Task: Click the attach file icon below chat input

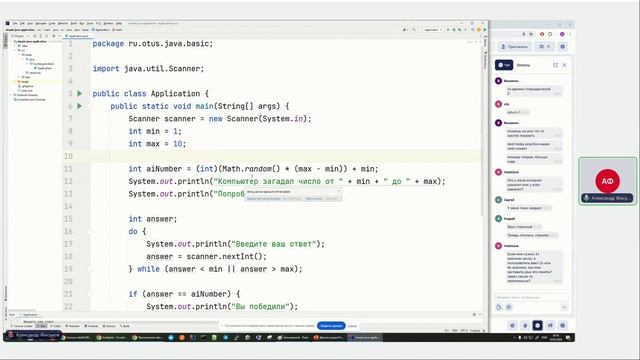Action: pyautogui.click(x=499, y=307)
